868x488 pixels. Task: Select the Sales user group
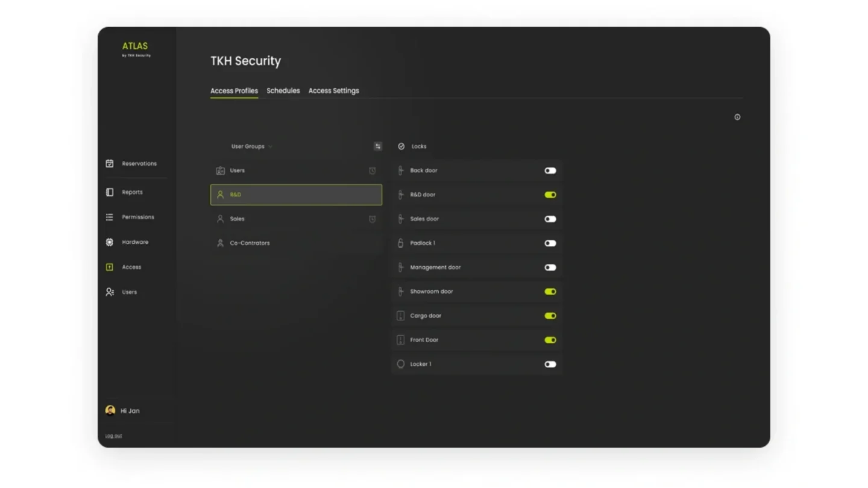296,219
